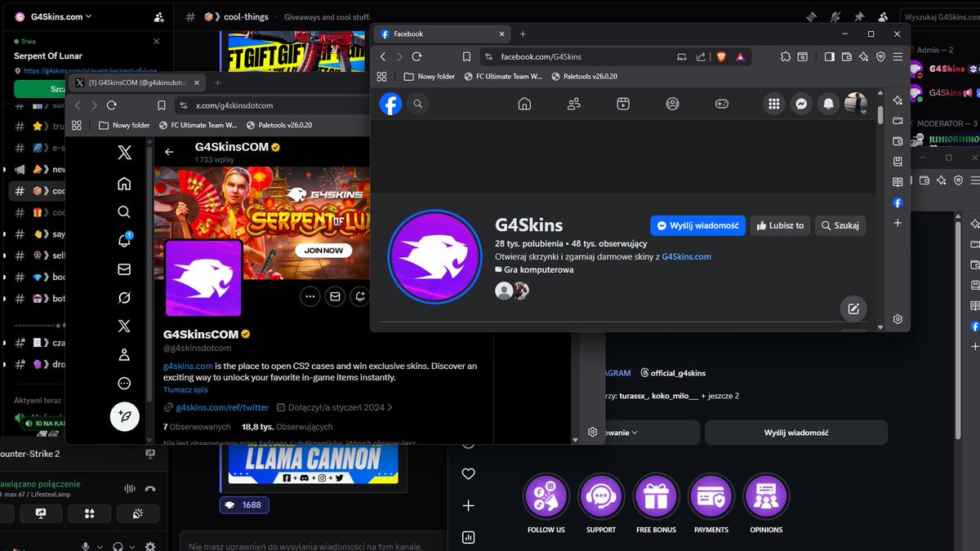Screen dimensions: 980x551
Task: Open X notifications bell with badge
Action: click(x=124, y=240)
